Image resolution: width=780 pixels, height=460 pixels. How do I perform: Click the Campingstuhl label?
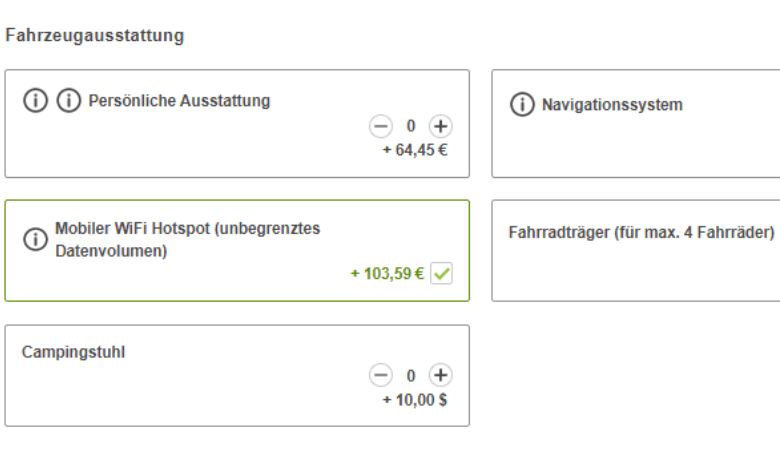click(x=73, y=352)
